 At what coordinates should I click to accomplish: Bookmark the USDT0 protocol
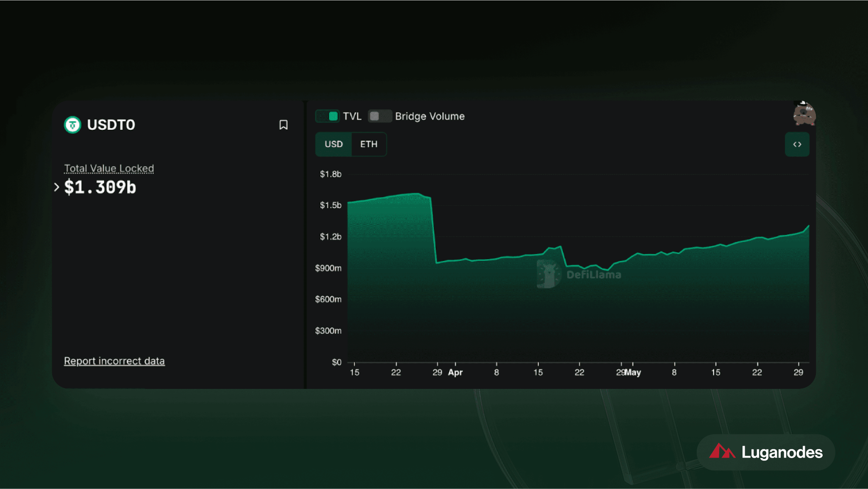click(284, 125)
